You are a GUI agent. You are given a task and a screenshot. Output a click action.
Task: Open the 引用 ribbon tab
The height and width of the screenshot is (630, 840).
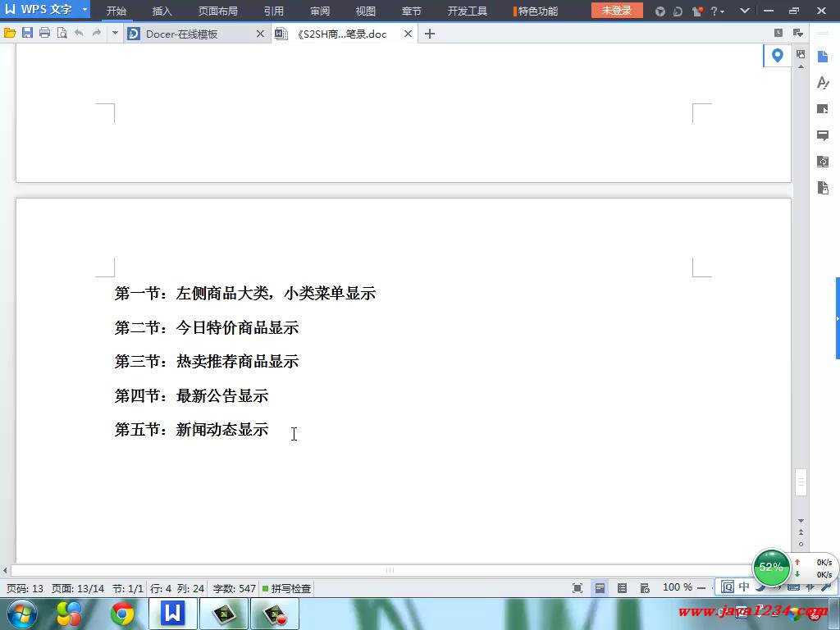[273, 11]
